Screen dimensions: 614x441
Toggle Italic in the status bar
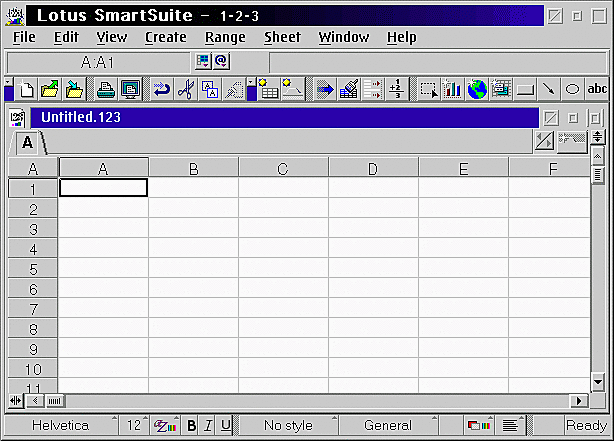pyautogui.click(x=208, y=425)
